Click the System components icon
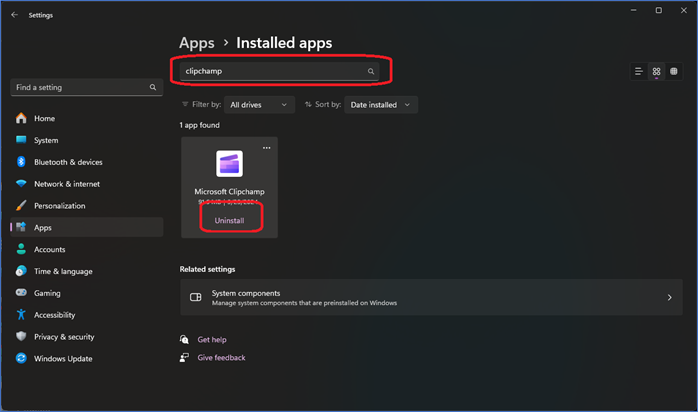Viewport: 698px width, 412px height. [196, 297]
